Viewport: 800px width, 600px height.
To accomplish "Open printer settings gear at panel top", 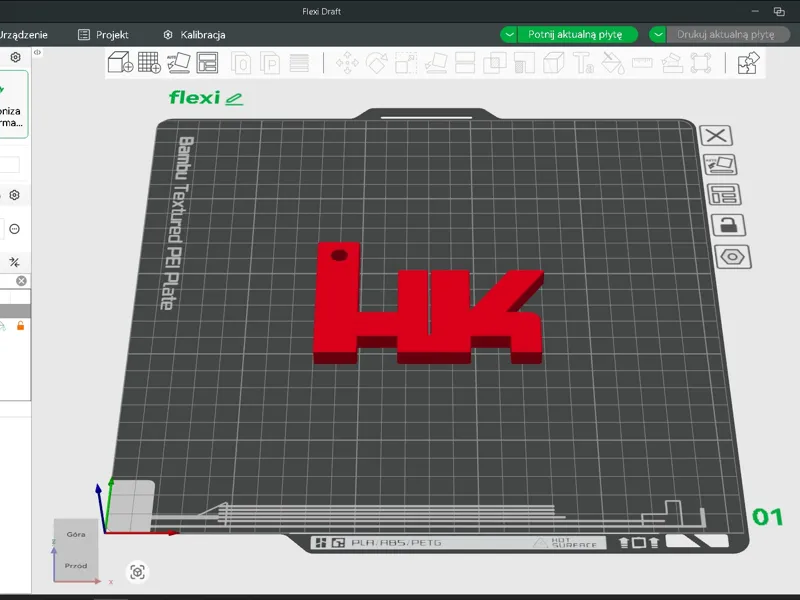I will tap(15, 57).
